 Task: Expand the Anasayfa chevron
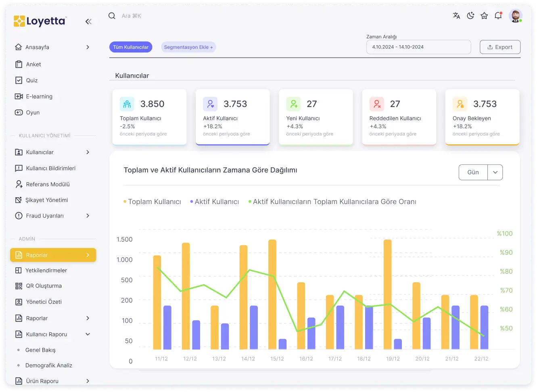(x=88, y=47)
